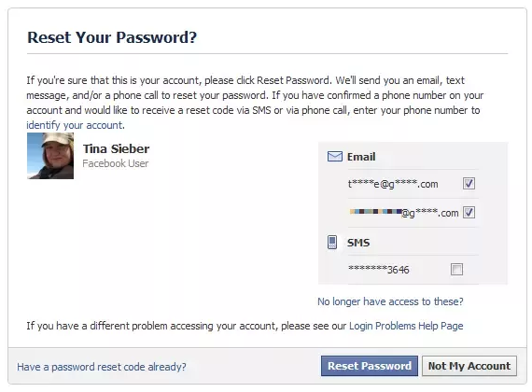
Task: Enable the SMS ********3646 checkbox
Action: click(456, 270)
